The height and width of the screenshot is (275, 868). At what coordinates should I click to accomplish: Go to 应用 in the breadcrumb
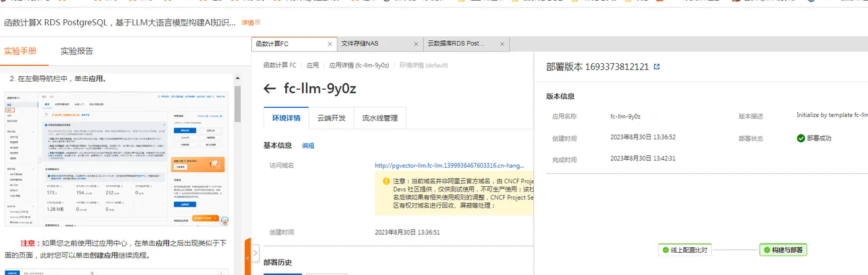coord(312,65)
